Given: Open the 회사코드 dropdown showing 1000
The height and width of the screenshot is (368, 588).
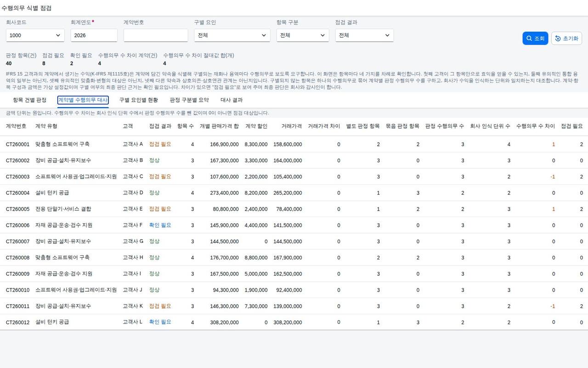Looking at the screenshot, I should pyautogui.click(x=35, y=35).
